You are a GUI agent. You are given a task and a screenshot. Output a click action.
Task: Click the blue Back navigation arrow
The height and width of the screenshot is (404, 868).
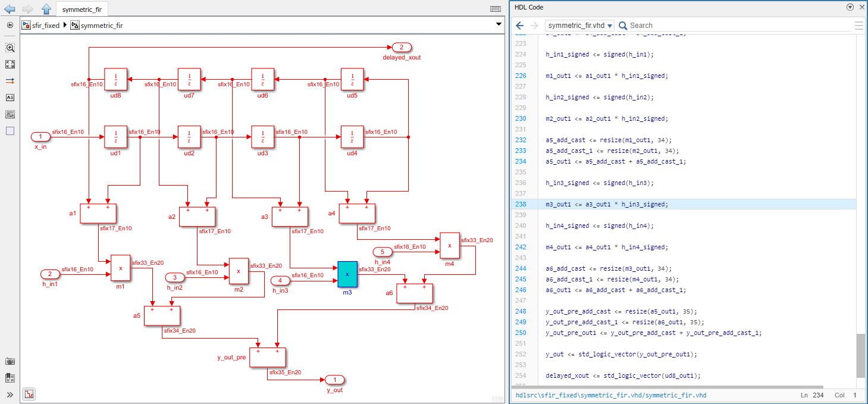coord(10,9)
